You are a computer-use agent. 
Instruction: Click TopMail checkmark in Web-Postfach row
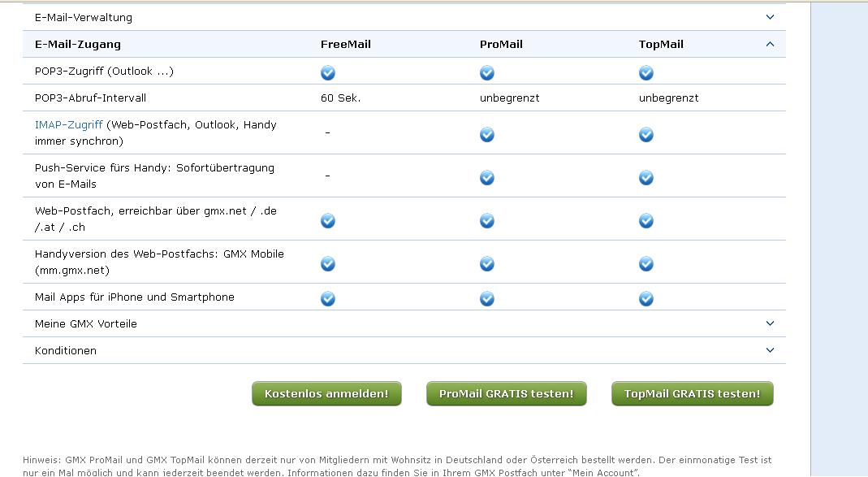646,221
